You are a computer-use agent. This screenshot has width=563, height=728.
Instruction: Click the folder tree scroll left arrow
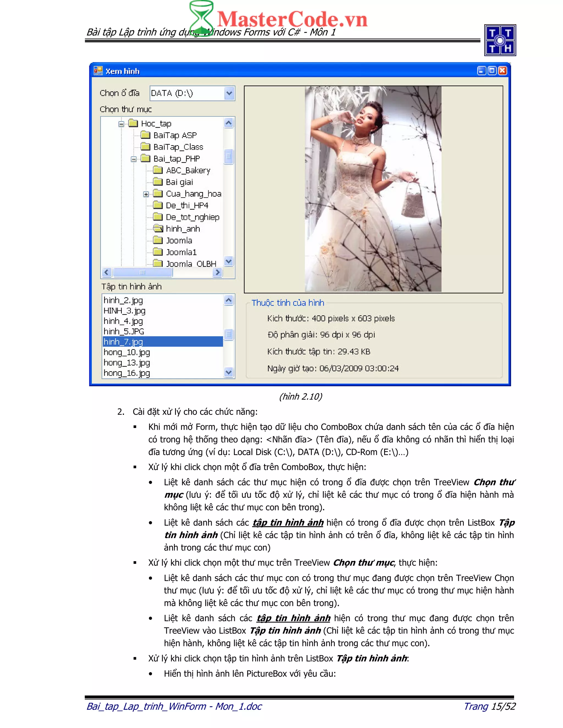coord(106,272)
